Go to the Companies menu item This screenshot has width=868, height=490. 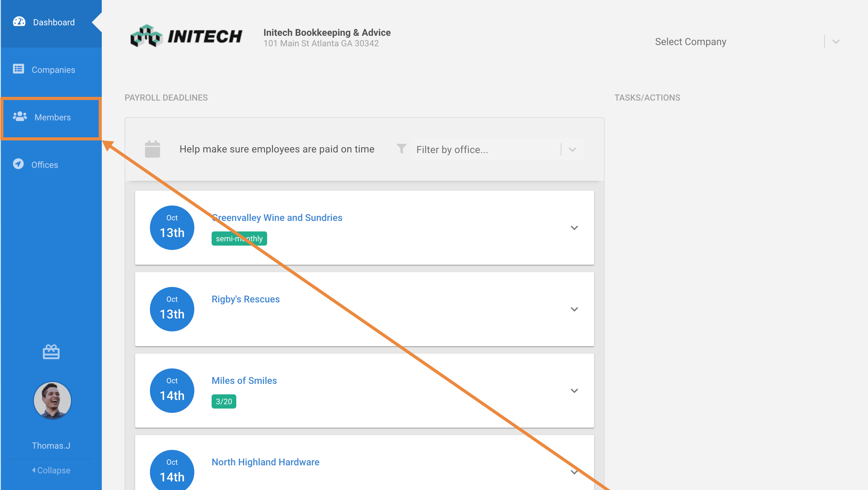coord(53,70)
